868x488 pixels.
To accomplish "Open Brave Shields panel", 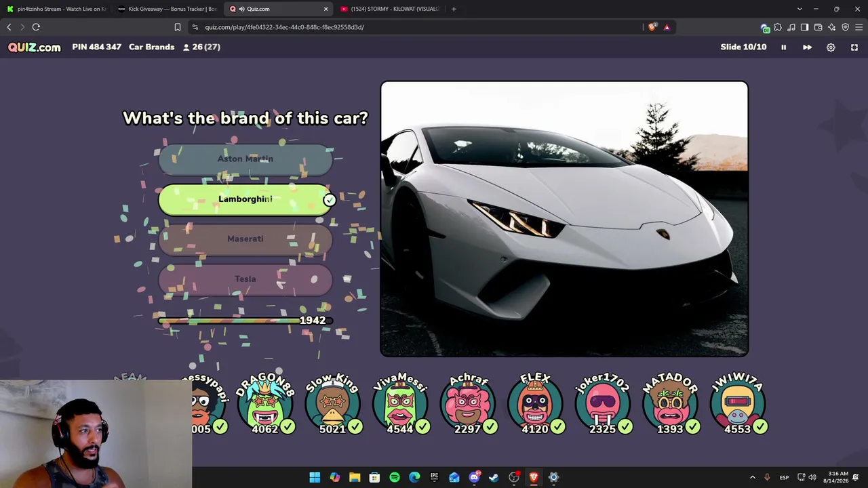I will point(652,27).
